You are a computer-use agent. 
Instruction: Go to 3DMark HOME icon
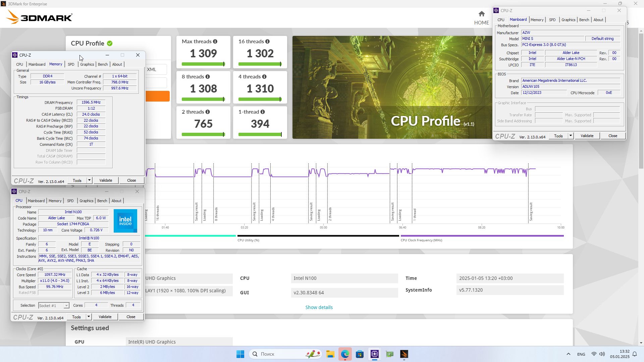[x=482, y=14]
